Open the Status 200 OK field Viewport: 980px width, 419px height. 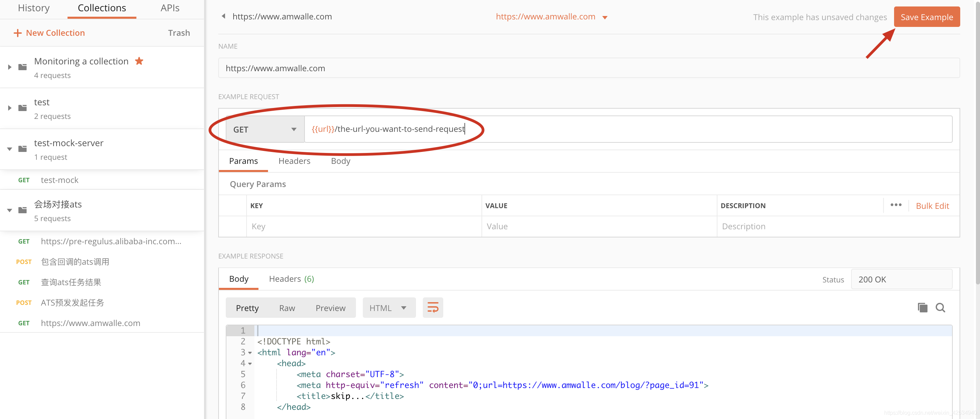[x=901, y=279]
